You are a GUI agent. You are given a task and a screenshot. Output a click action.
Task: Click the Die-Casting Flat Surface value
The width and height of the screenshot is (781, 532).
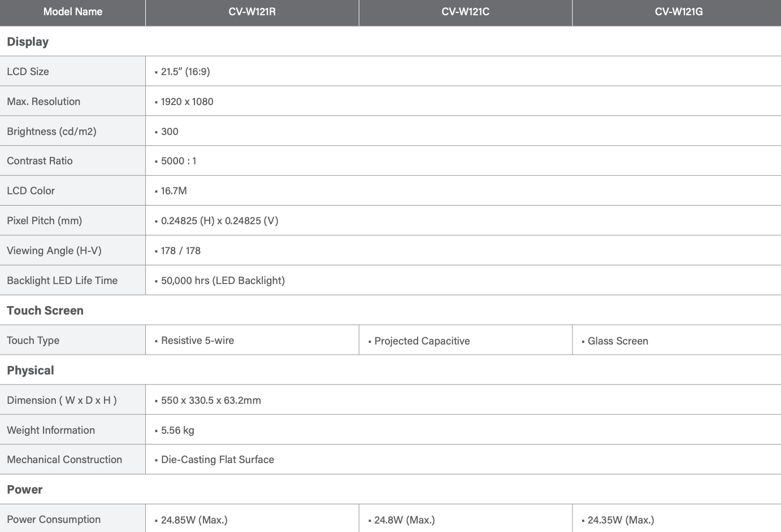tap(218, 460)
